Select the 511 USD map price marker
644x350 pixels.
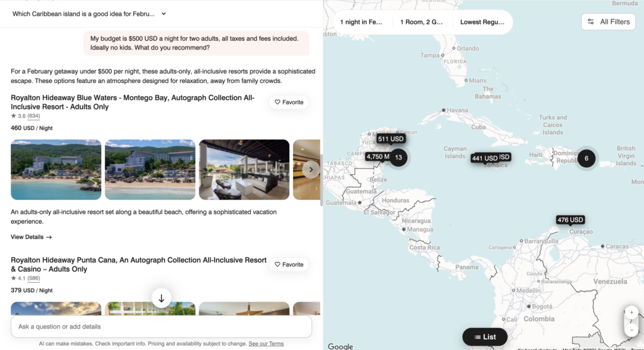tap(391, 139)
